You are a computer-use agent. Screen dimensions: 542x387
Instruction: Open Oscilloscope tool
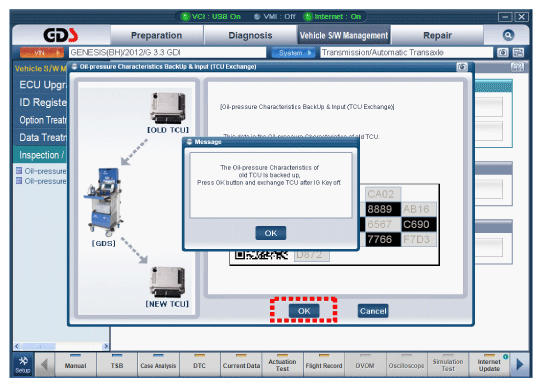406,365
